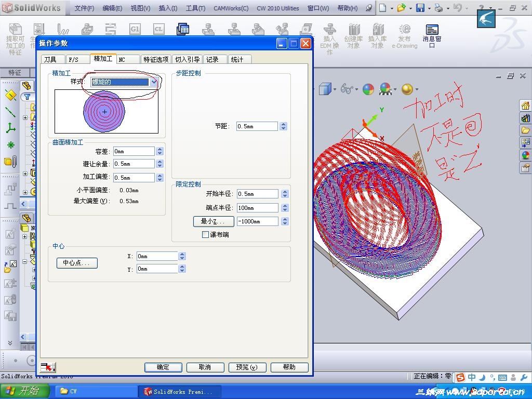Click the 加工偏差 spinner arrows
Viewport: 532px width, 399px height.
[160, 178]
